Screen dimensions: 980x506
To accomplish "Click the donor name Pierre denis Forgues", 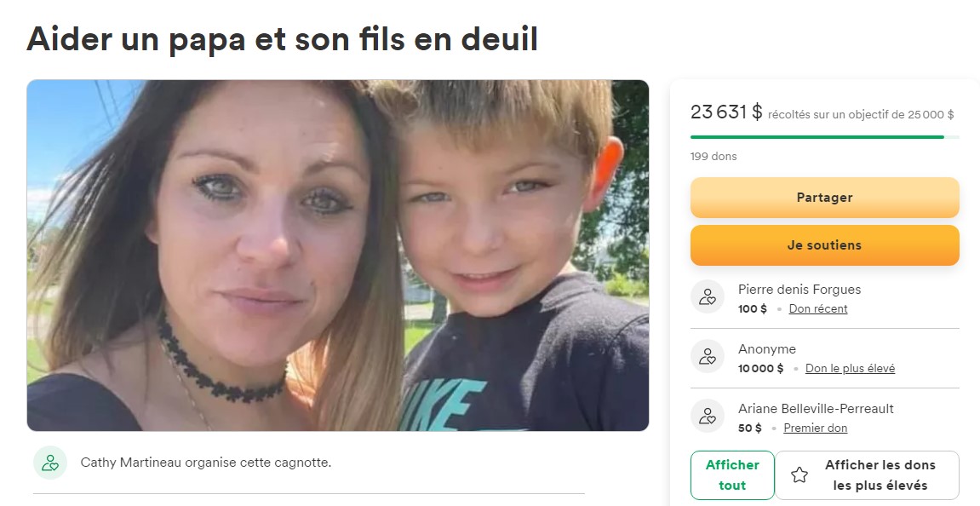I will tap(799, 290).
